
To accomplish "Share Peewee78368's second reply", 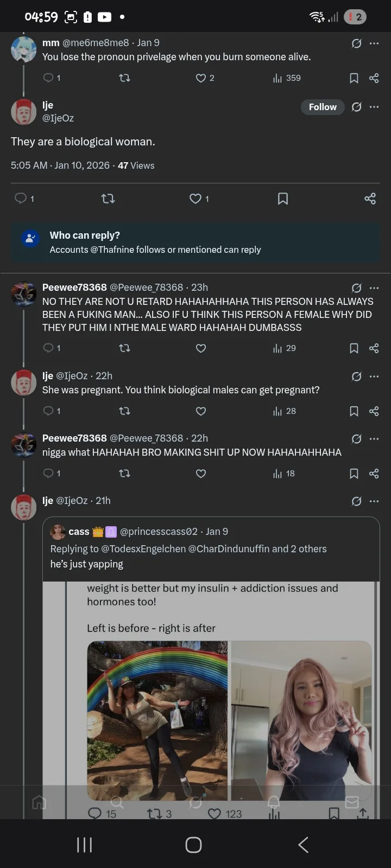I will 374,474.
